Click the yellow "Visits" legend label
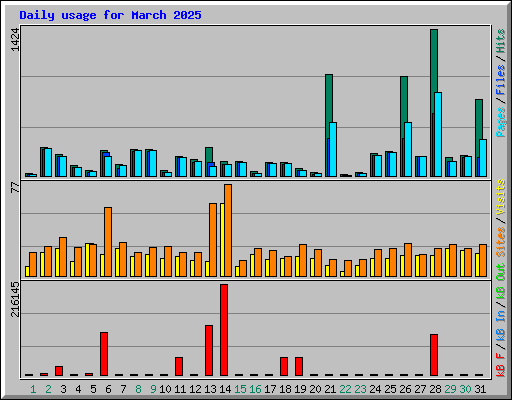Image resolution: width=512 pixels, height=400 pixels. (501, 197)
